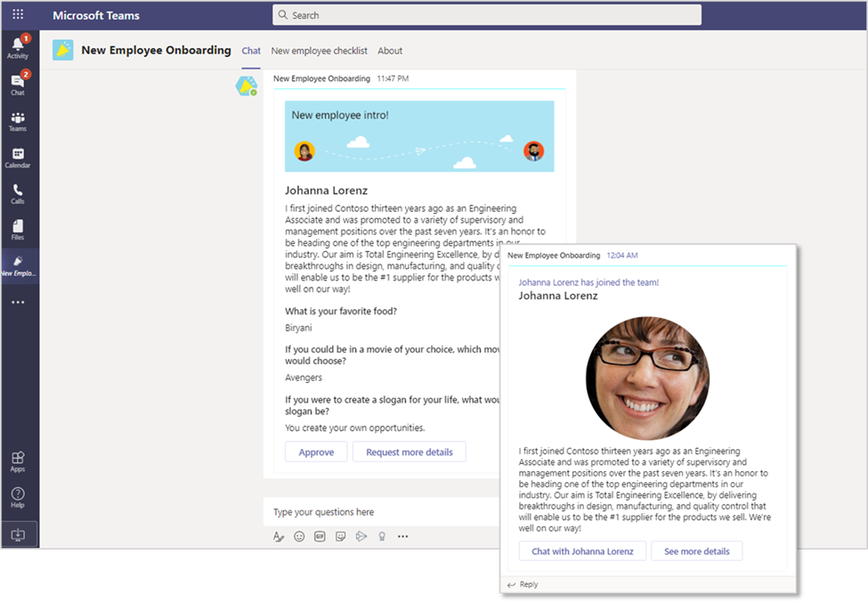This screenshot has height=603, width=868.
Task: Click Johanna Lorenz name in joined card
Action: click(x=558, y=296)
